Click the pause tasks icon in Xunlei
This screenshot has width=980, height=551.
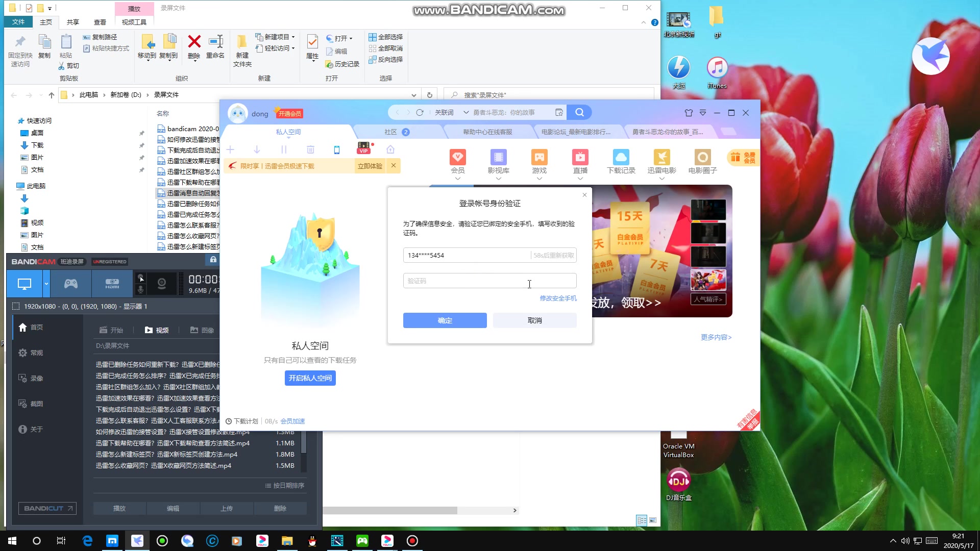pyautogui.click(x=284, y=149)
